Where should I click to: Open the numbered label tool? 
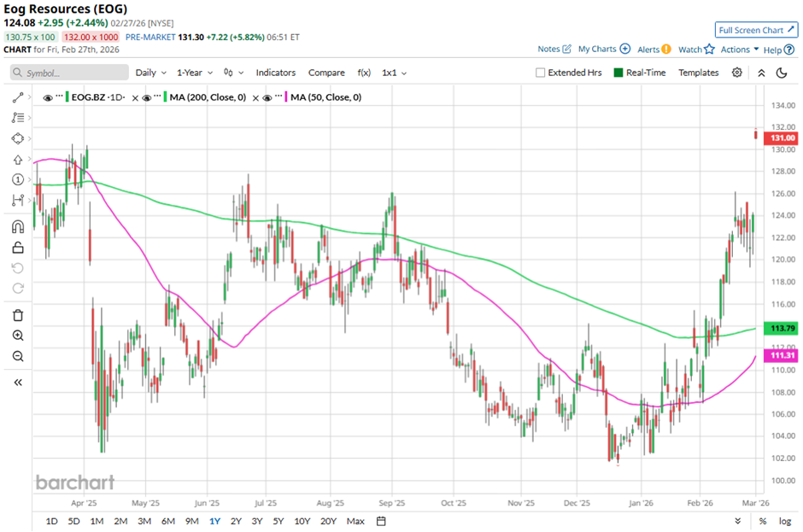18,179
